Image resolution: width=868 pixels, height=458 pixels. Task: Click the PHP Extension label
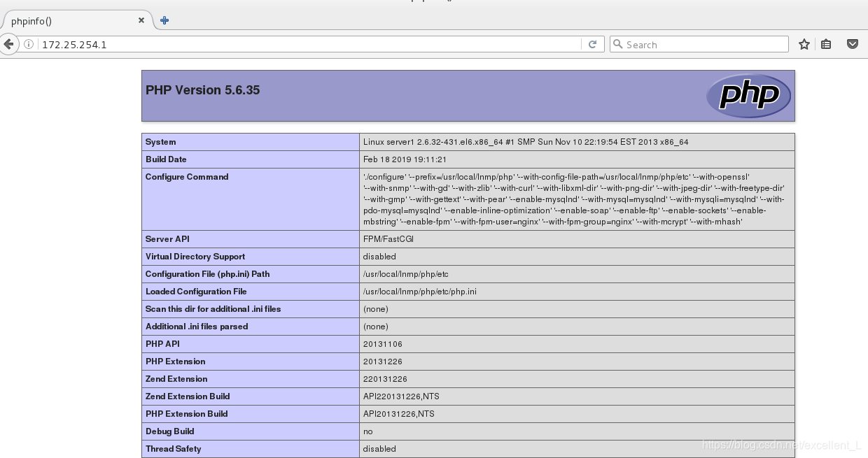176,362
